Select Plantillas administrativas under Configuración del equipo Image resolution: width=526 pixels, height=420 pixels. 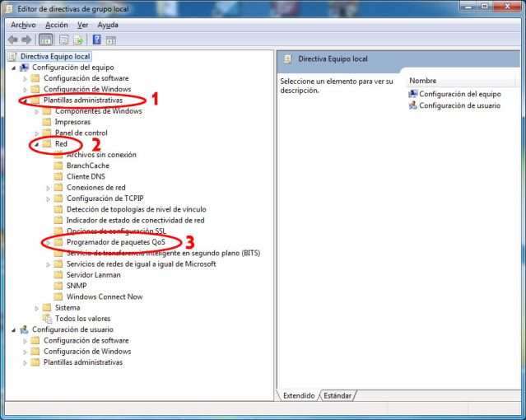coord(83,100)
